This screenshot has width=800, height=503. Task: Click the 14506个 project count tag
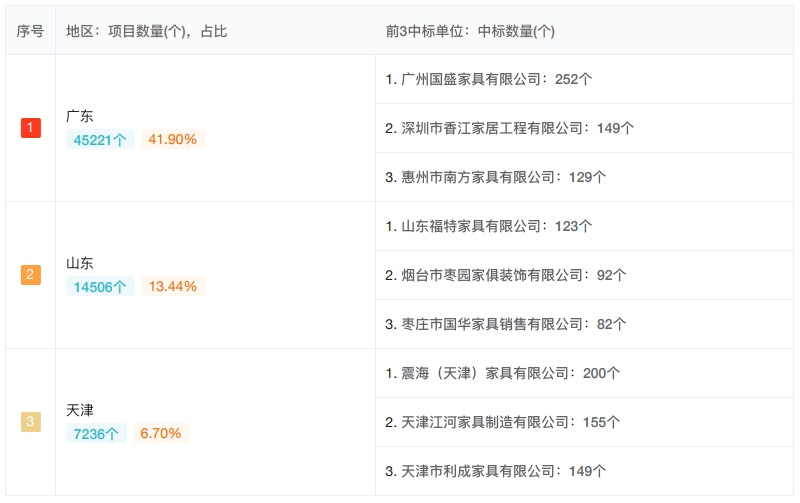pyautogui.click(x=100, y=286)
